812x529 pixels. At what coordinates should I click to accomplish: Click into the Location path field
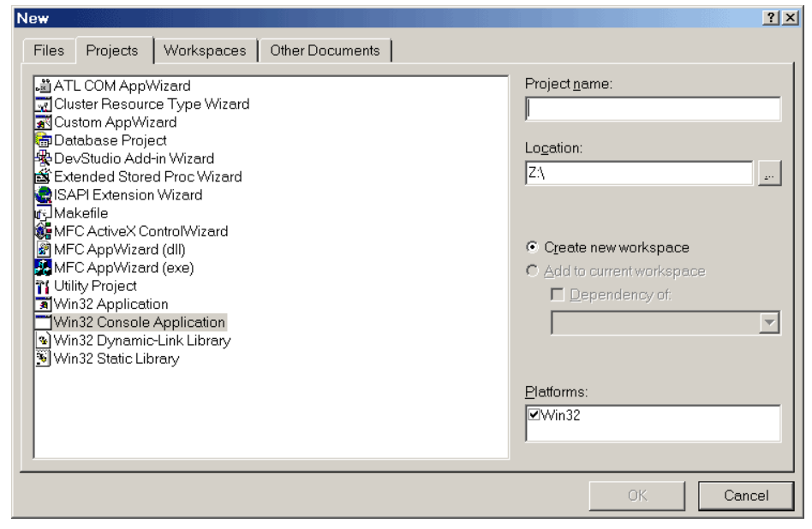coord(639,173)
